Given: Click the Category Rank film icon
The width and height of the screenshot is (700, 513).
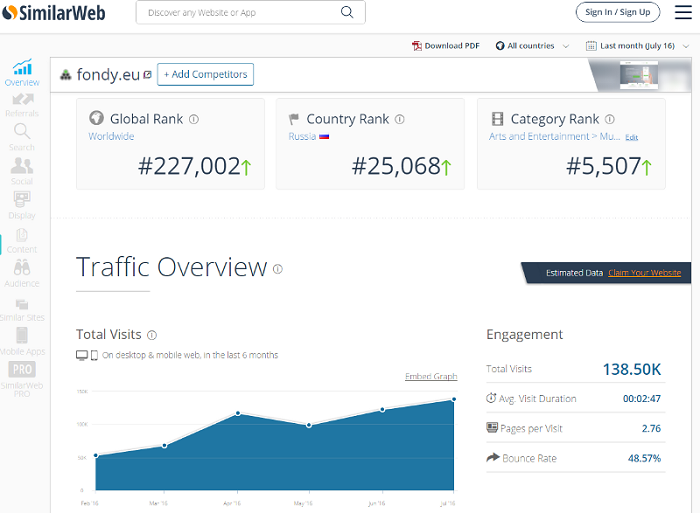Looking at the screenshot, I should [x=497, y=119].
